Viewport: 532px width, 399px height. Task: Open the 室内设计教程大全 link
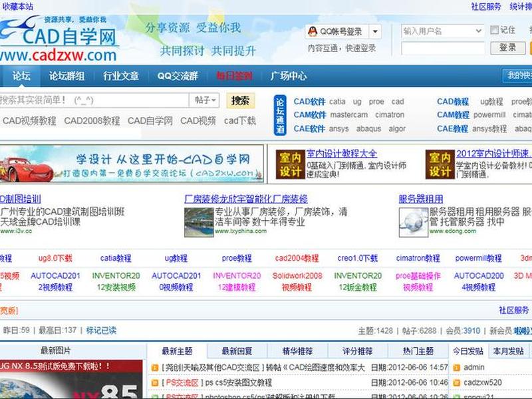[x=342, y=154]
